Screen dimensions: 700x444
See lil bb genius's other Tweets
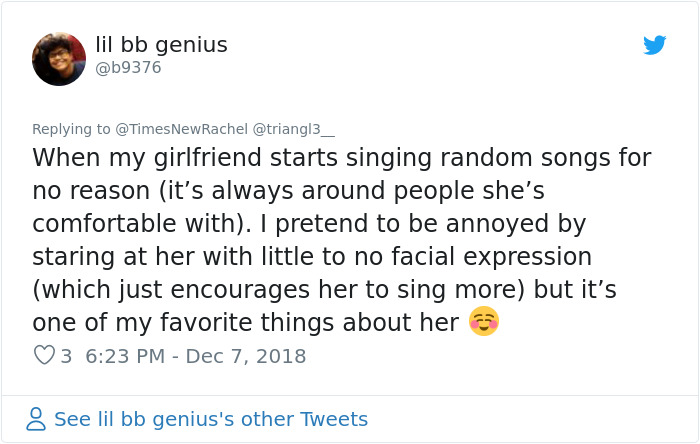coord(210,419)
